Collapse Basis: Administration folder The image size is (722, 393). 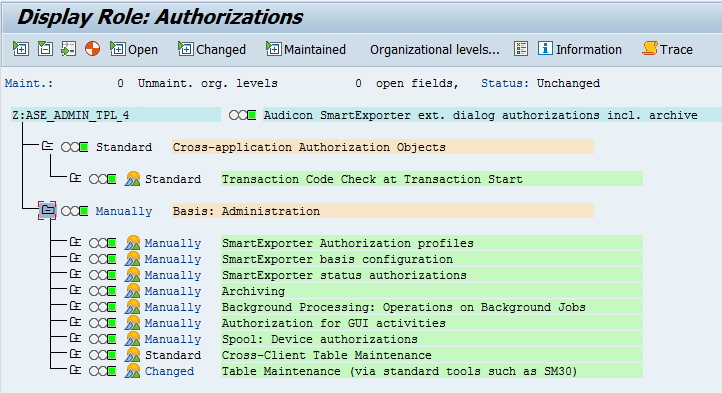click(x=47, y=211)
